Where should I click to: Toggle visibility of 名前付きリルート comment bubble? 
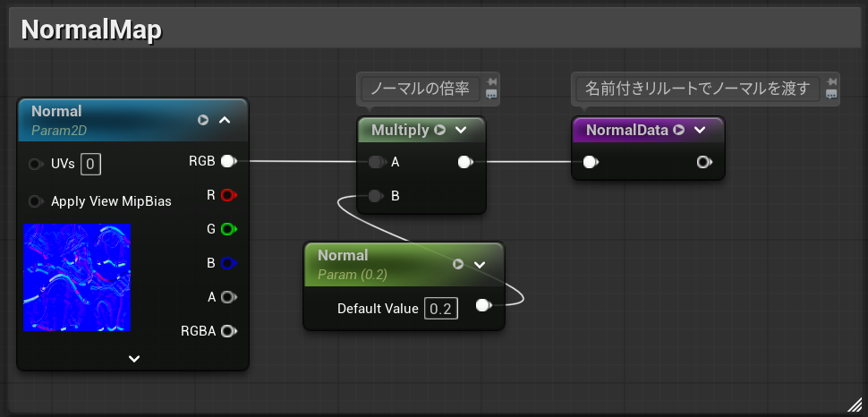(831, 95)
